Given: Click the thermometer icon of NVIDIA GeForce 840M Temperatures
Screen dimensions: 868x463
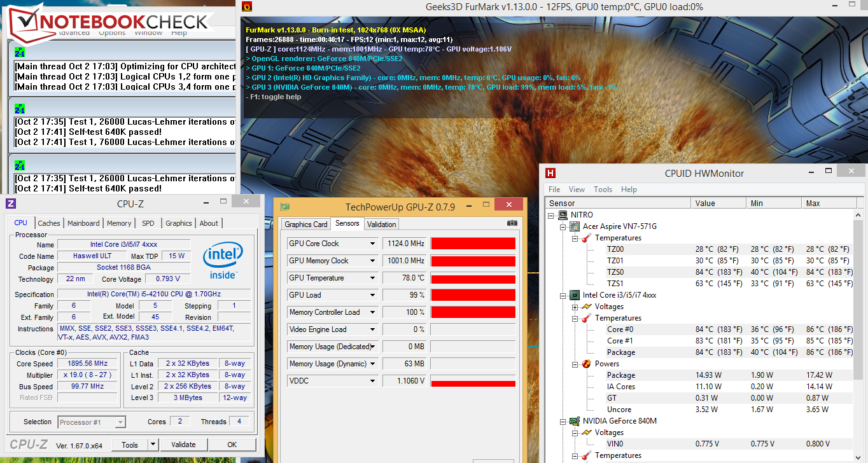Looking at the screenshot, I should (x=586, y=455).
